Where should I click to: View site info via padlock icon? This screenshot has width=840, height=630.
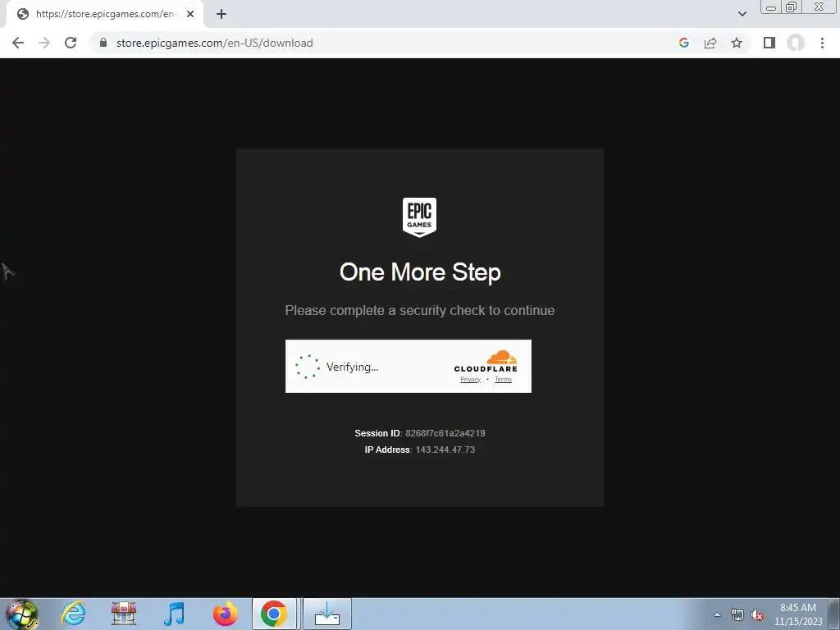(x=103, y=43)
